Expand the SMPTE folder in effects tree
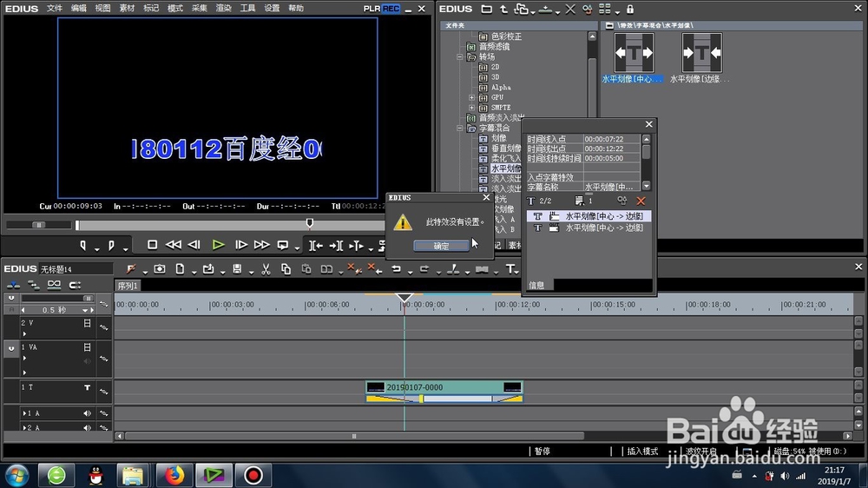Screen dimensions: 868x488 click(471, 108)
